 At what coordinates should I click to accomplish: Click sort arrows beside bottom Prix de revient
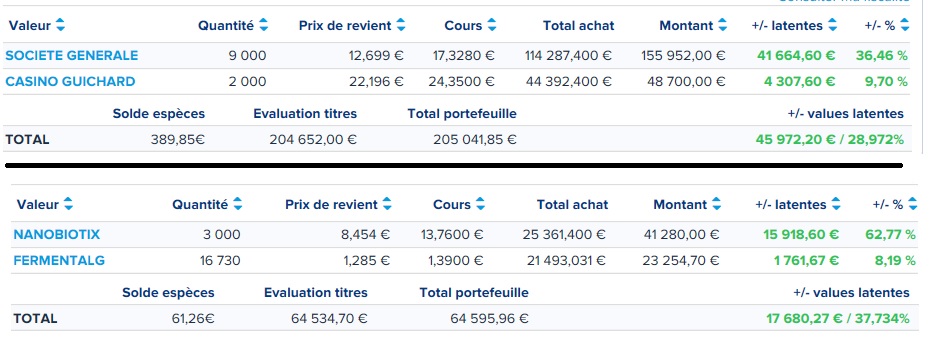coord(387,204)
